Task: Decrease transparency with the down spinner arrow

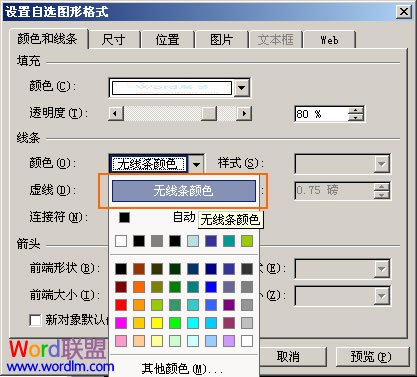Action: click(356, 118)
